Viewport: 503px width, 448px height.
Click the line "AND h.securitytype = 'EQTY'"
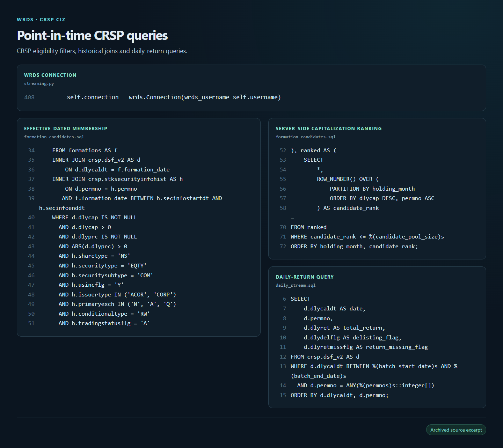click(x=103, y=265)
